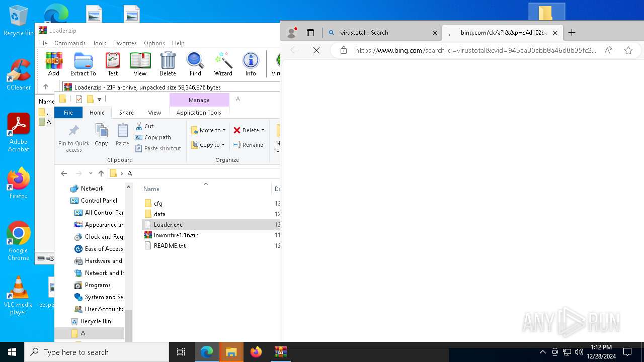
Task: Click Copy path in Explorer ribbon
Action: point(153,137)
